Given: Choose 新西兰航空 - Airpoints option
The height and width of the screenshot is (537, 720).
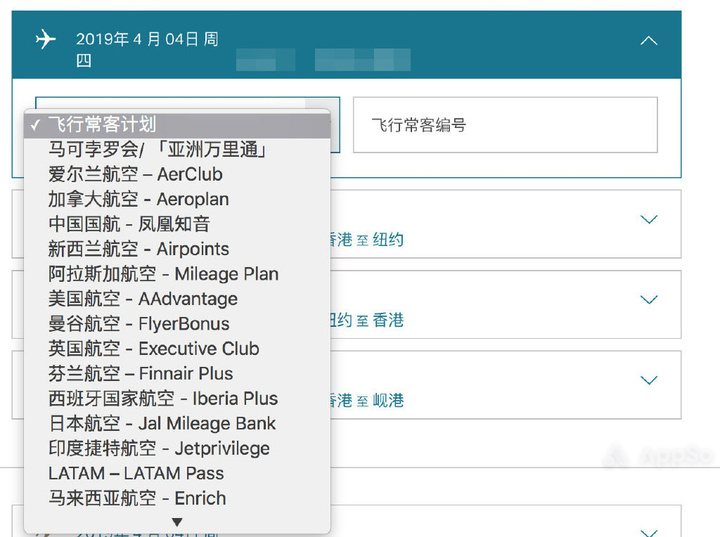Looking at the screenshot, I should coord(177,249).
